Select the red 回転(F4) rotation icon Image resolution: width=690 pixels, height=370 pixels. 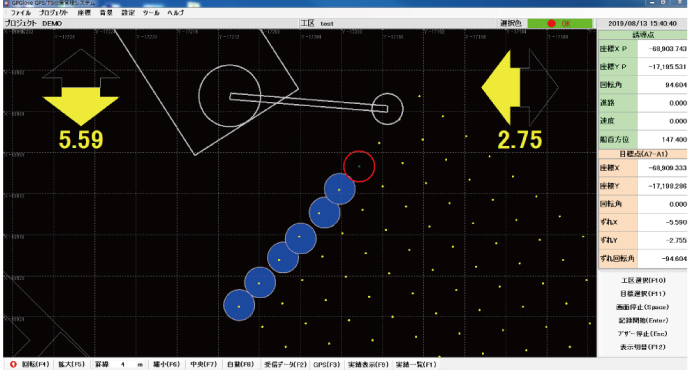coord(13,364)
